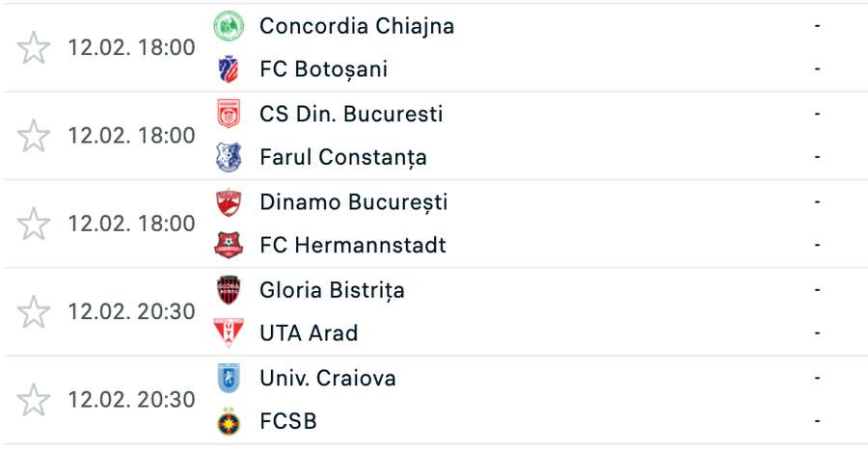Click the Univ. Craiova team crest

click(x=229, y=378)
